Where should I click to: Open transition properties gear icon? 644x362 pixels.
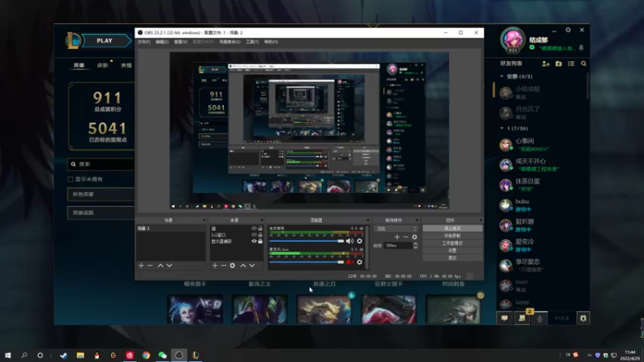415,237
